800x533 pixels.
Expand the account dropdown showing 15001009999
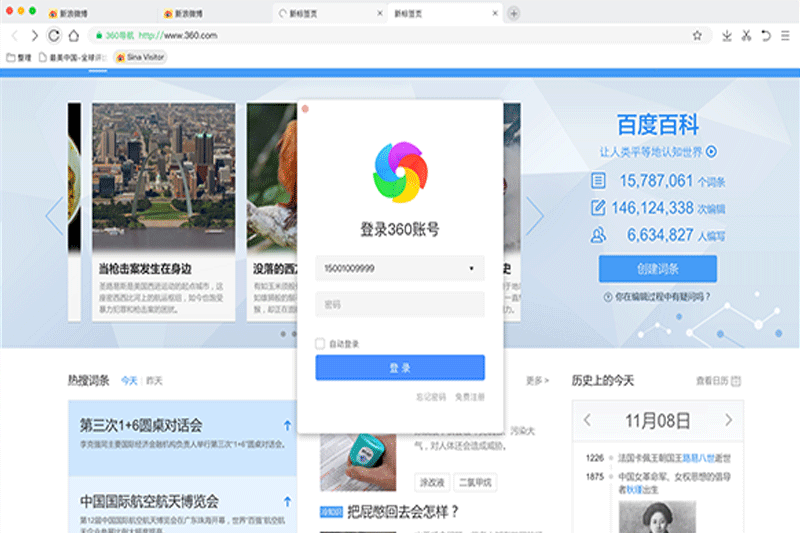[470, 269]
